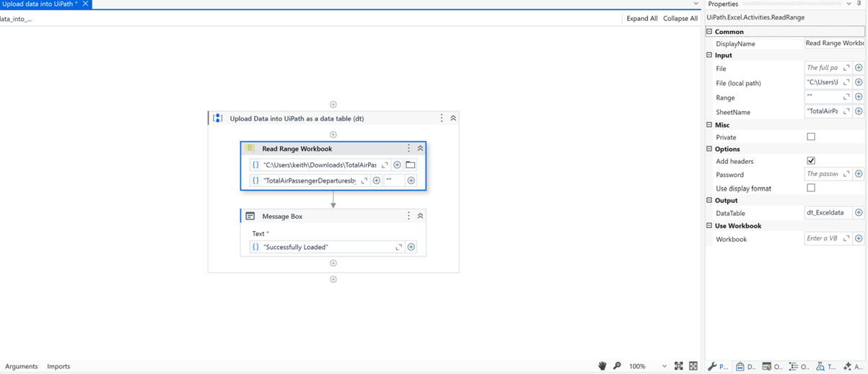Open the overview icon beside fit to screen

[x=693, y=366]
